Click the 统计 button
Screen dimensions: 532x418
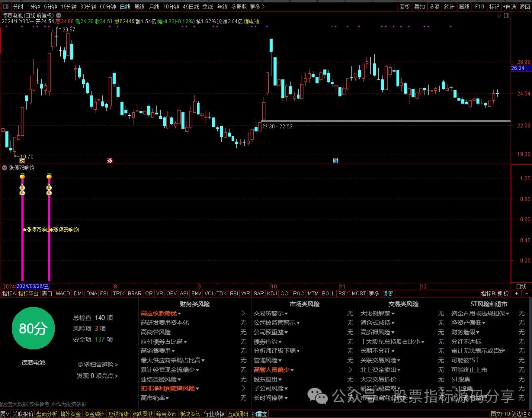(x=449, y=7)
